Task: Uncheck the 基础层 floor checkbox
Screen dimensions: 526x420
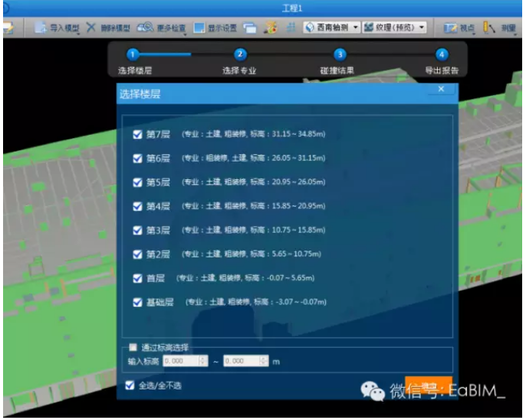Action: click(x=137, y=302)
